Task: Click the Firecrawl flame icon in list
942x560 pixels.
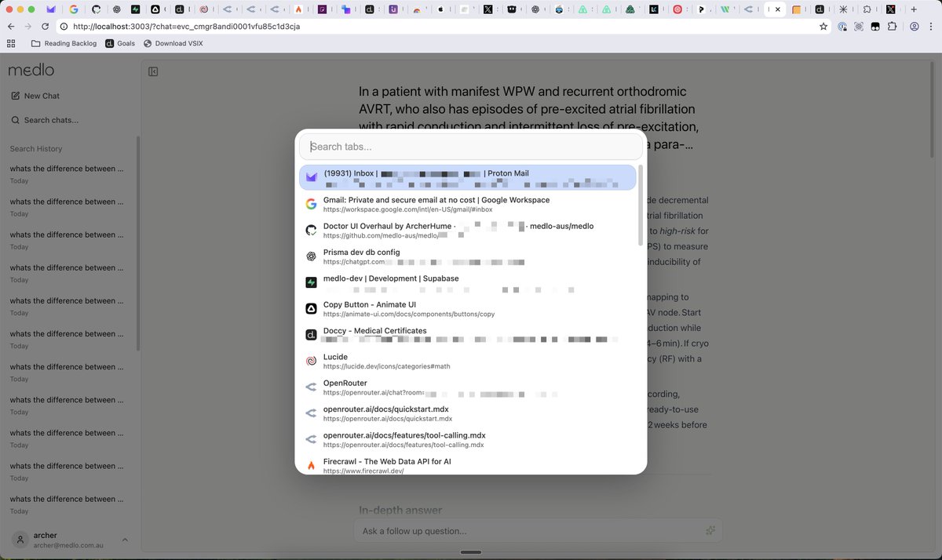Action: coord(311,465)
